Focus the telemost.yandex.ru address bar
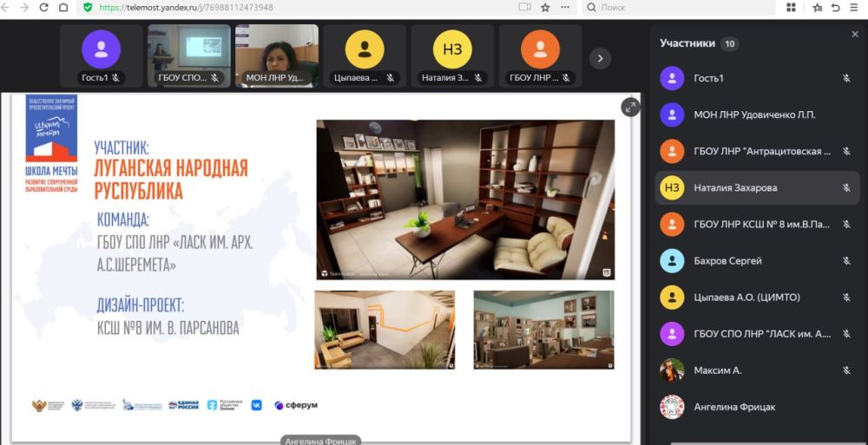868x445 pixels. pos(299,8)
